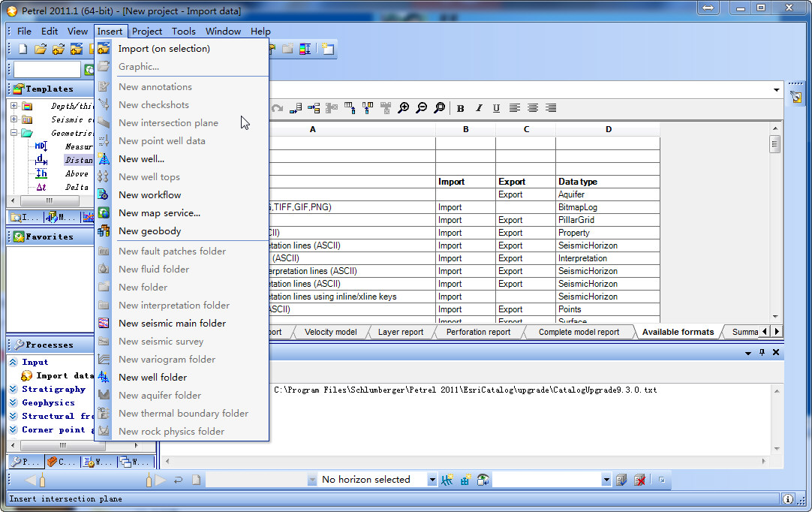Viewport: 812px width, 512px height.
Task: Click the info icon in status bar
Action: pos(788,499)
